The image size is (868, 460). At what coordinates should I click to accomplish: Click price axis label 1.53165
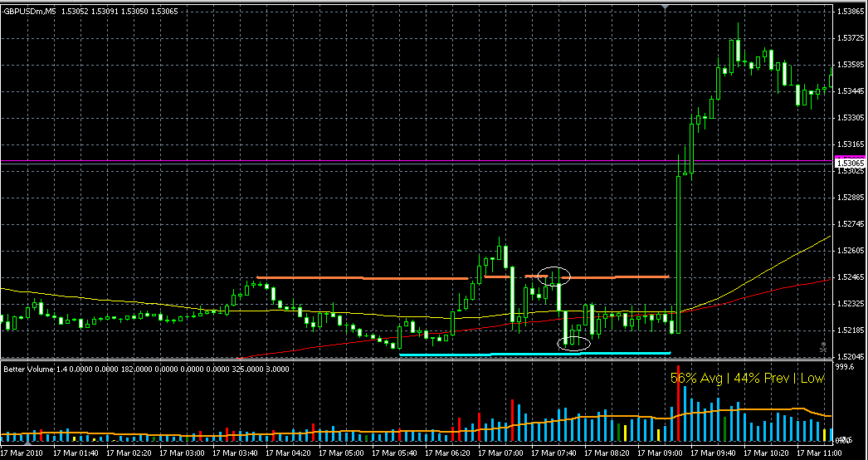pyautogui.click(x=851, y=144)
